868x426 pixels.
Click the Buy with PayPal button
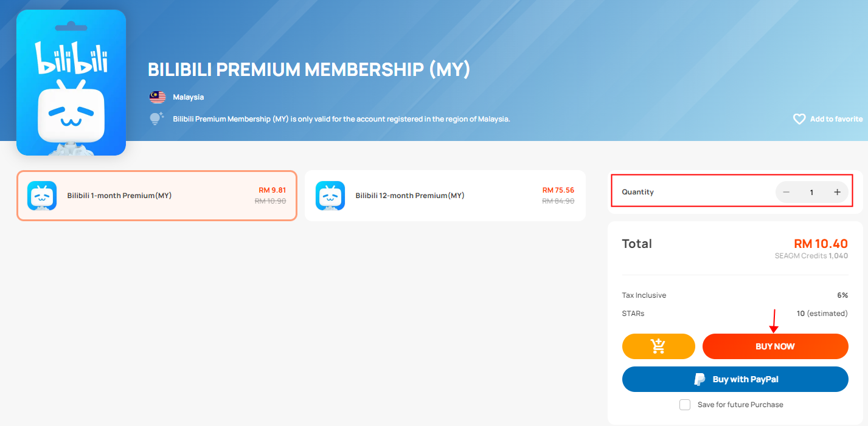point(735,379)
